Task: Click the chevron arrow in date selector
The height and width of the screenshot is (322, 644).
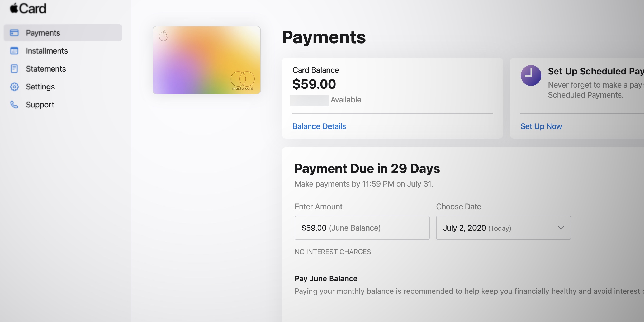Action: click(x=561, y=228)
